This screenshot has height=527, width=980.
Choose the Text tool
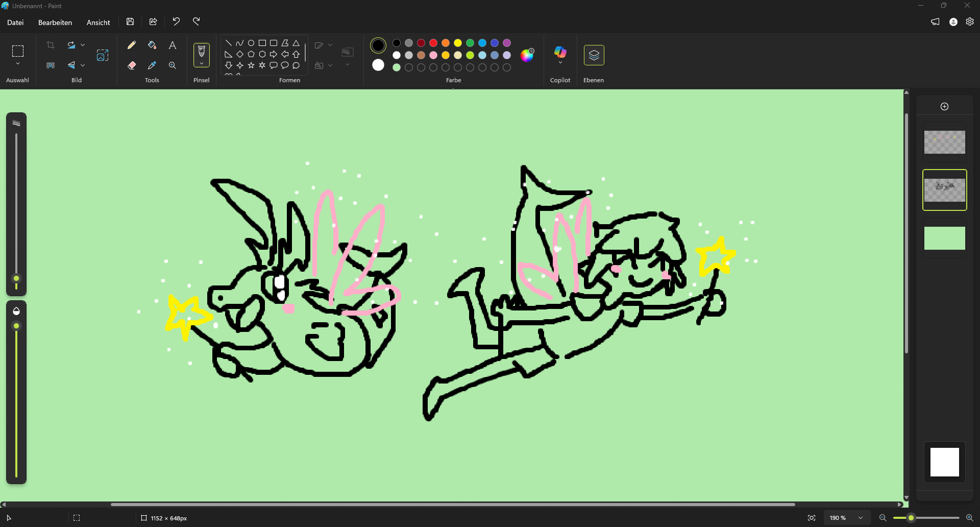(x=173, y=45)
